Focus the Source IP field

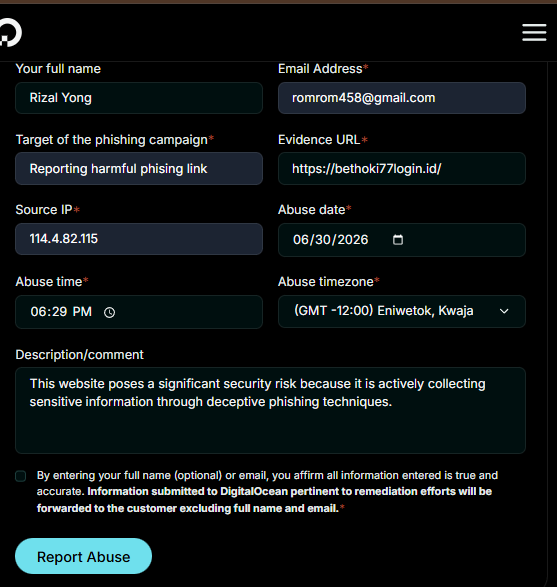139,239
